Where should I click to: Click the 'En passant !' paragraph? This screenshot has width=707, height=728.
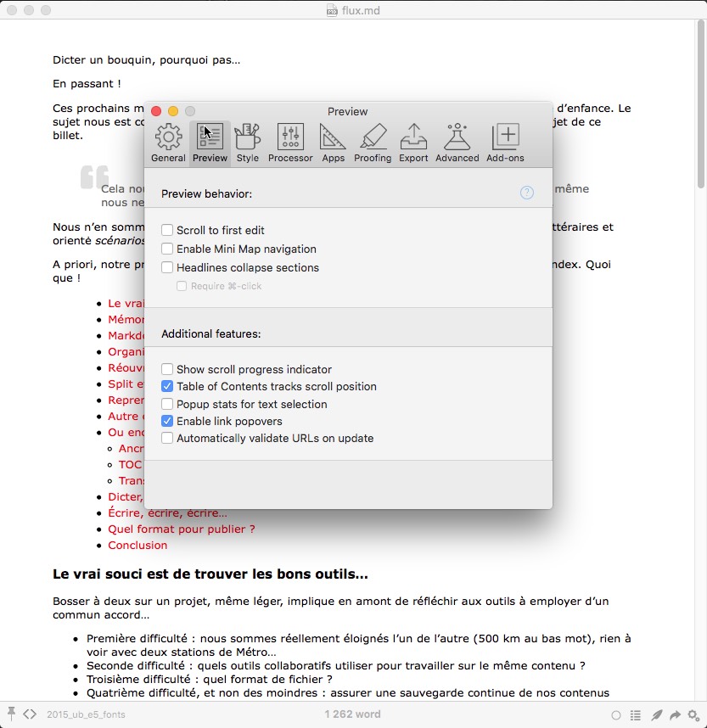87,83
